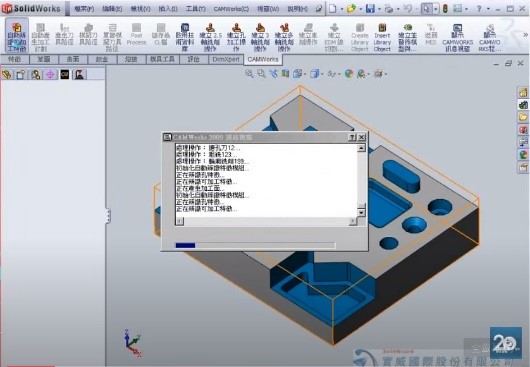Toggle the Select cursor tool
This screenshot has width=530, height=367.
tap(427, 9)
